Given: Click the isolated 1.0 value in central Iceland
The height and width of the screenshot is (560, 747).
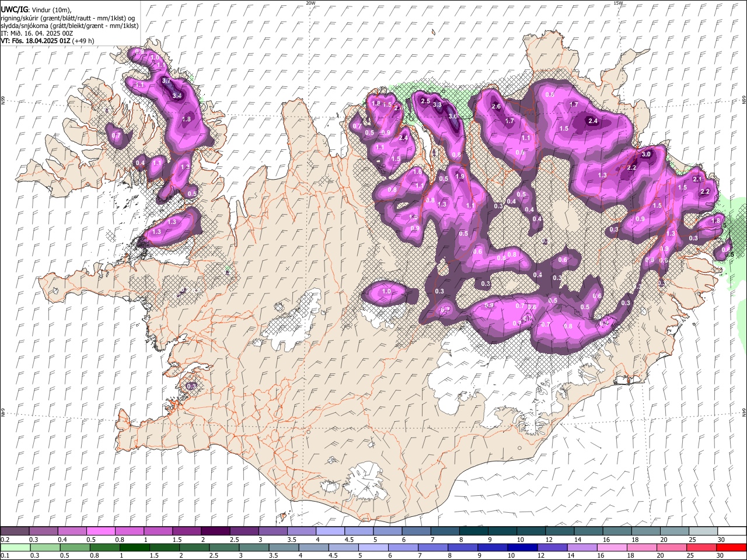Looking at the screenshot, I should [386, 291].
